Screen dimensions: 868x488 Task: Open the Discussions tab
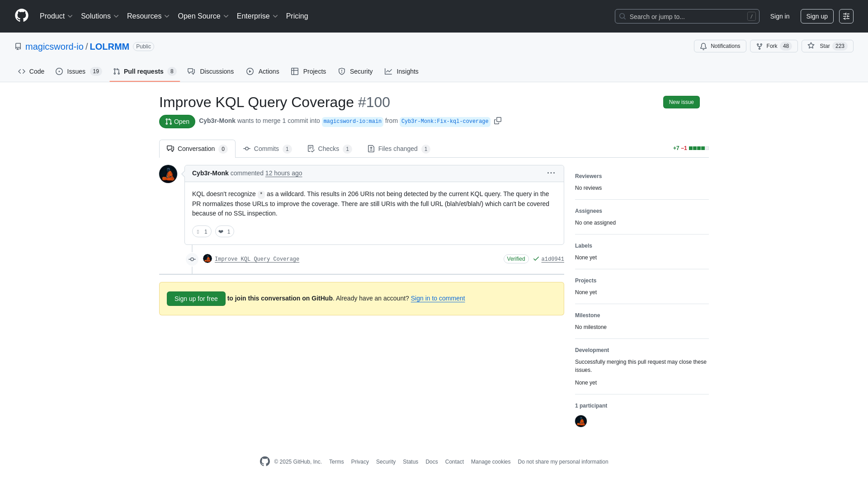click(211, 71)
